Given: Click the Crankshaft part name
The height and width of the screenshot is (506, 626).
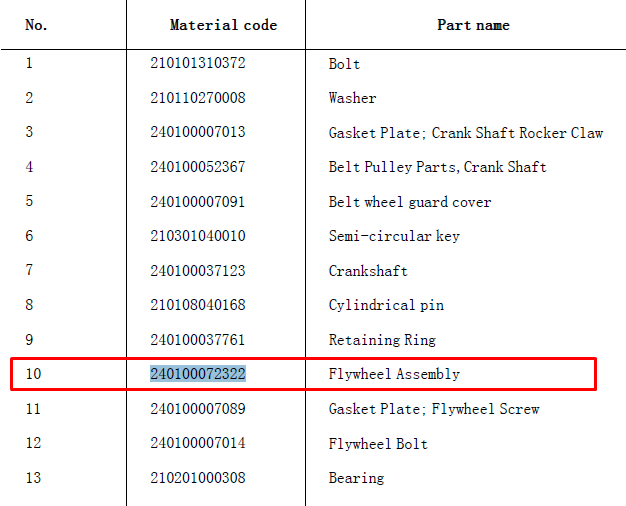Looking at the screenshot, I should click(368, 271).
